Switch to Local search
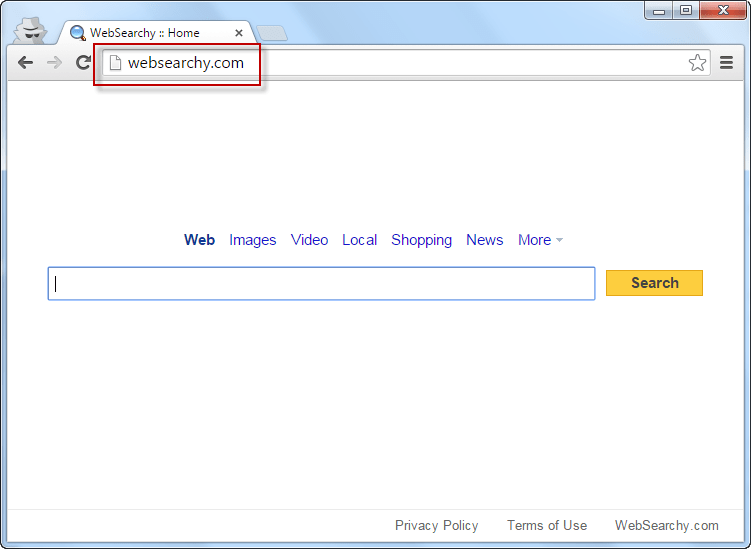The width and height of the screenshot is (751, 549). click(359, 240)
